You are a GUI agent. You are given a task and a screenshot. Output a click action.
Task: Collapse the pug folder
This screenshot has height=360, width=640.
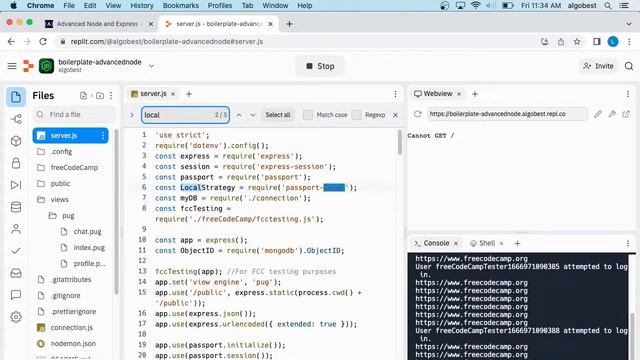68,216
